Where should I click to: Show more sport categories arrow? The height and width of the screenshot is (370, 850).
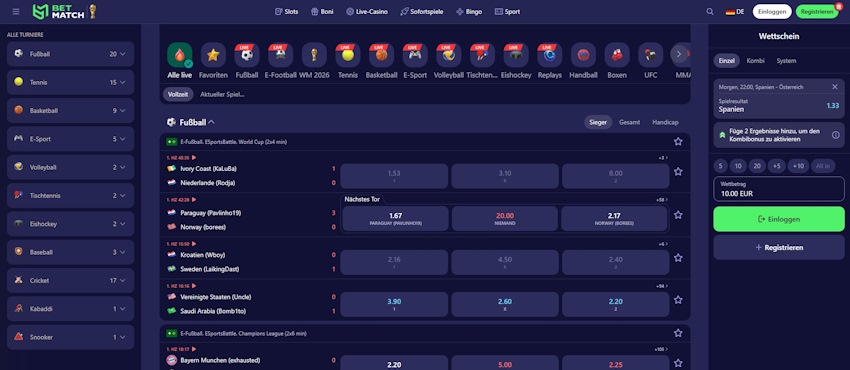pos(679,54)
